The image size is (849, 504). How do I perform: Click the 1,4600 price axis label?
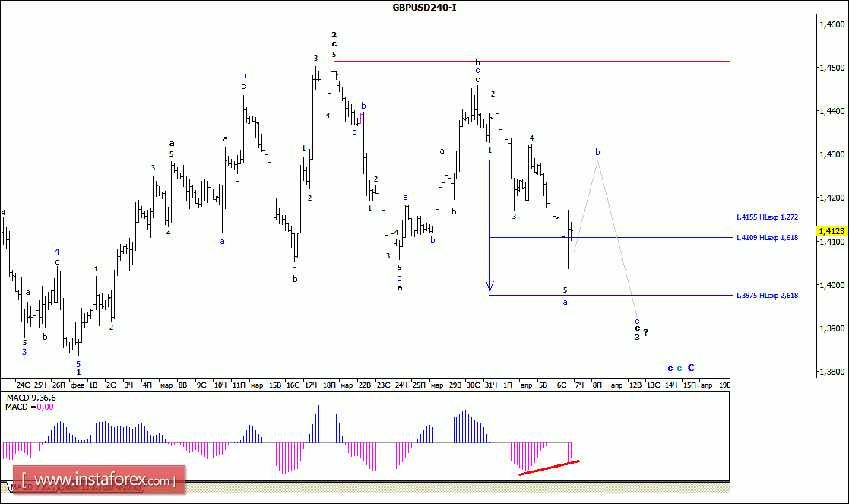(832, 24)
